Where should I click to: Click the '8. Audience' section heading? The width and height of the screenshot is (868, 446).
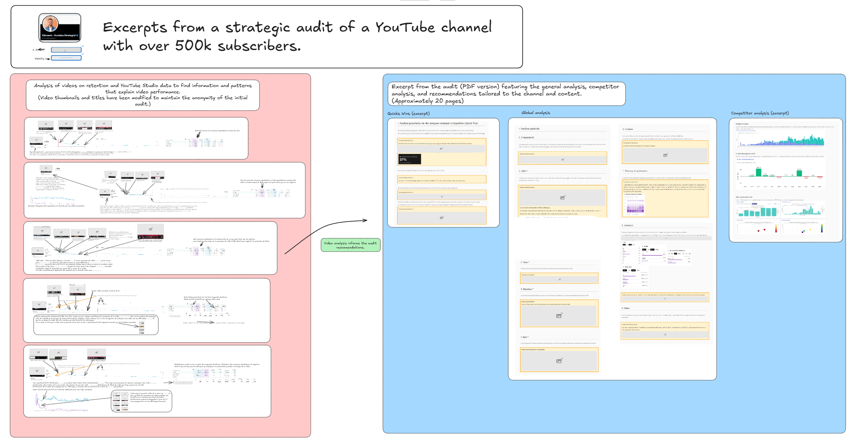(x=627, y=226)
